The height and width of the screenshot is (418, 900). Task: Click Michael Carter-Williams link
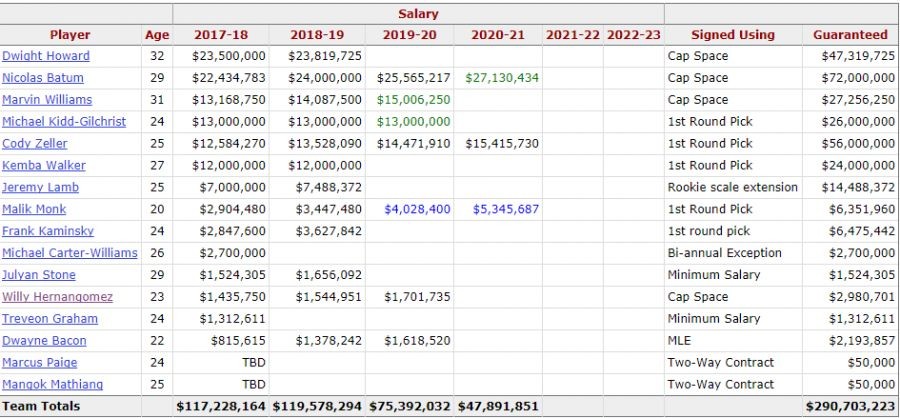[71, 254]
